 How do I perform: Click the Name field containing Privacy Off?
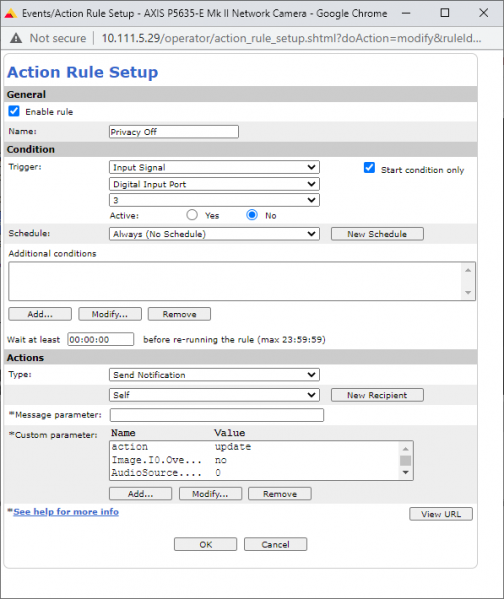pyautogui.click(x=174, y=132)
